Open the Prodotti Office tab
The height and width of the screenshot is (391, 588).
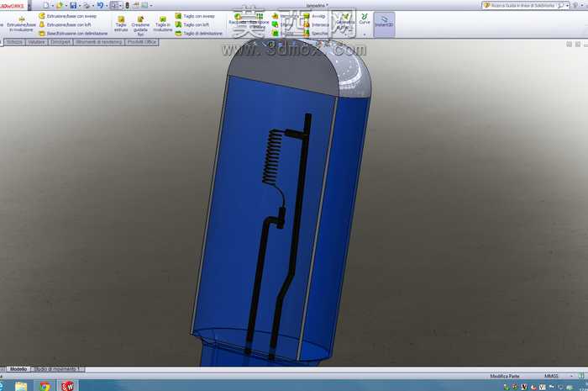(142, 42)
